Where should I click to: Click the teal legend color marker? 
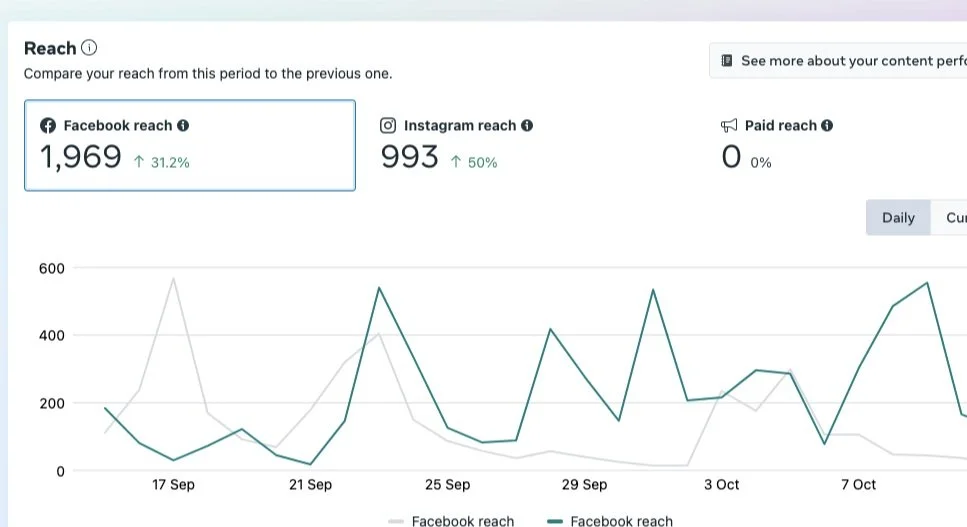click(x=555, y=521)
